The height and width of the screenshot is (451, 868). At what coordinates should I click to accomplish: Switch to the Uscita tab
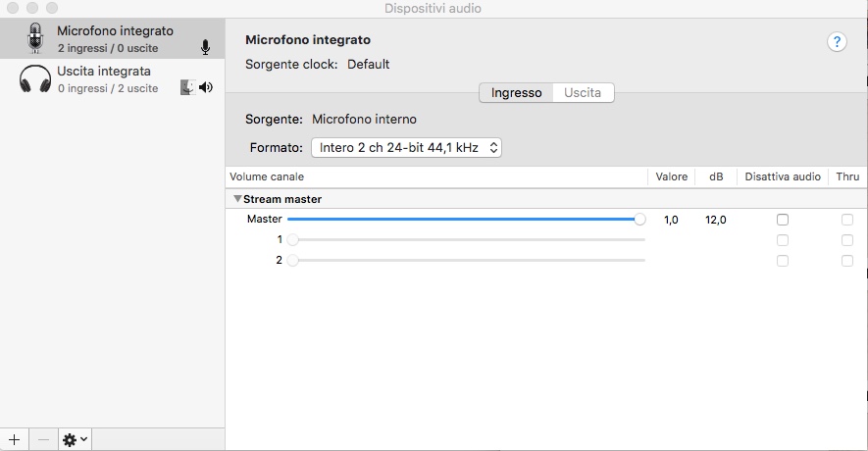pyautogui.click(x=583, y=92)
